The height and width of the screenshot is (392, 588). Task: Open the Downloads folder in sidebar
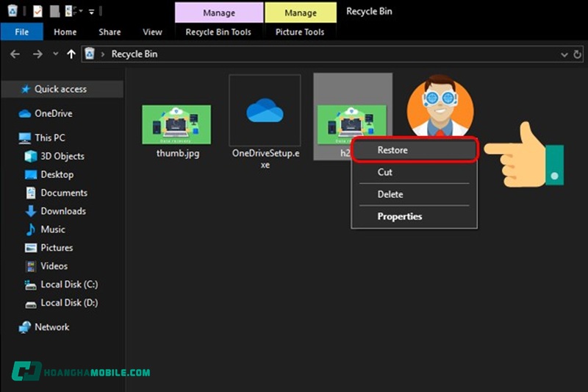tap(62, 211)
